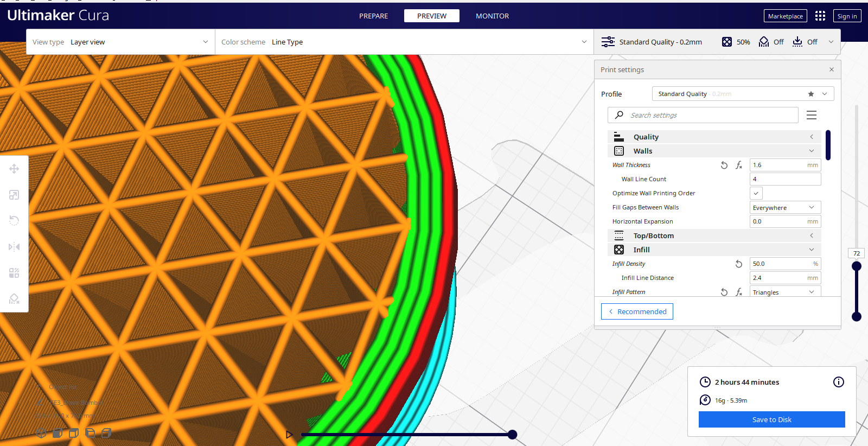Click the '16g · 5.39m' material usage text

click(731, 400)
